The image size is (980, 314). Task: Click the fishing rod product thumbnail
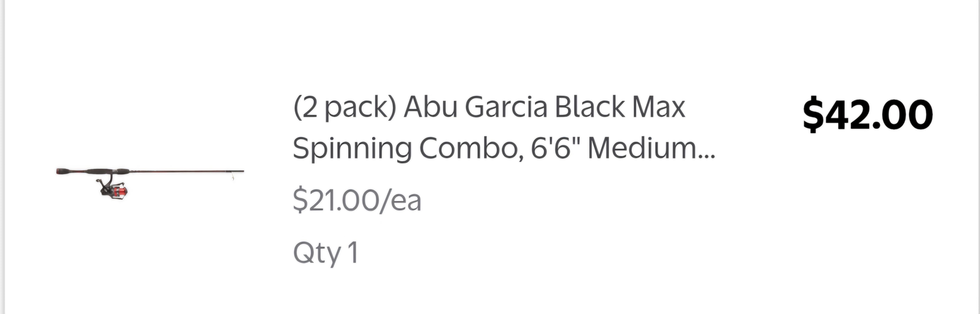150,182
